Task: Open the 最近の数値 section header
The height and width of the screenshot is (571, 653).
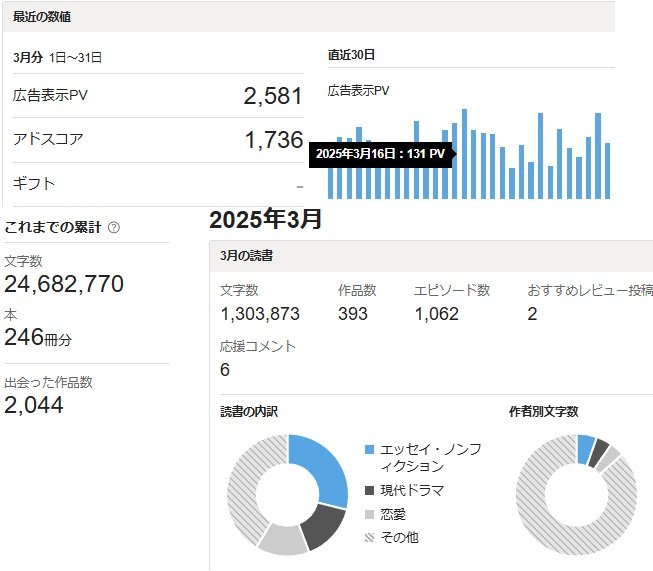Action: click(42, 18)
